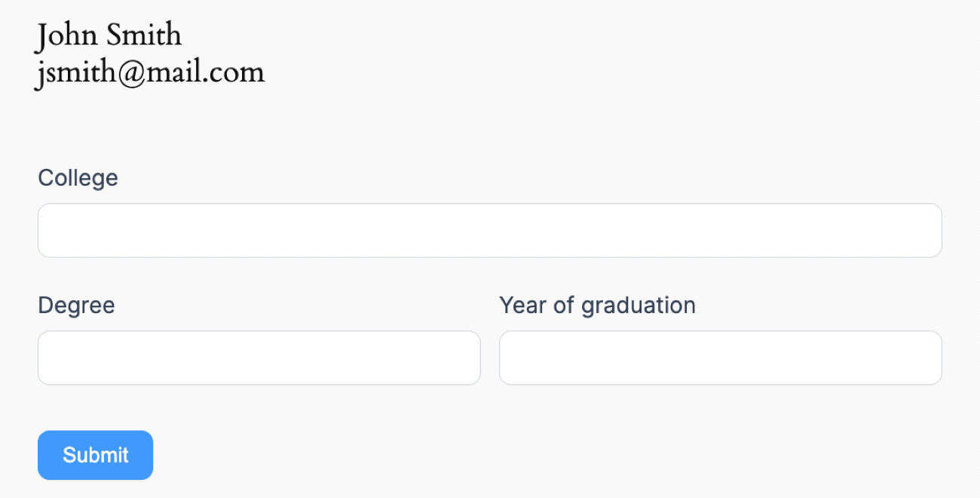This screenshot has height=498, width=980.
Task: Select the Year of graduation field
Action: (720, 358)
